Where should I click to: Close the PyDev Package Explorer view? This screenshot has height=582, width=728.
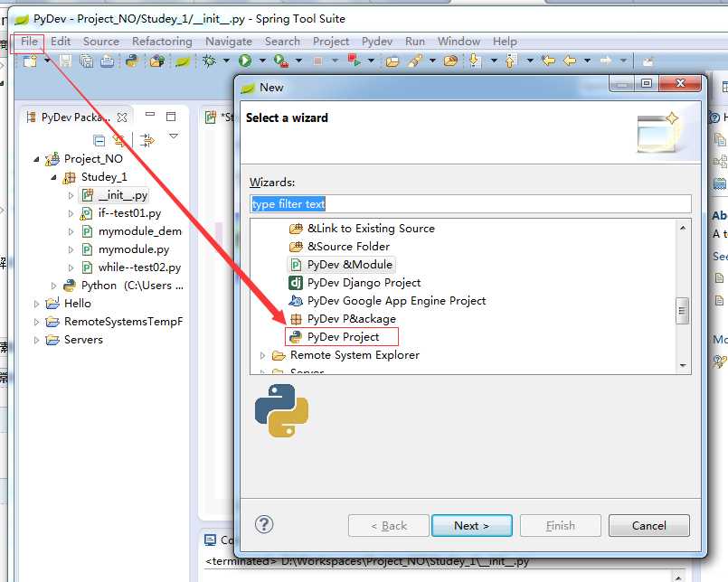(x=122, y=117)
